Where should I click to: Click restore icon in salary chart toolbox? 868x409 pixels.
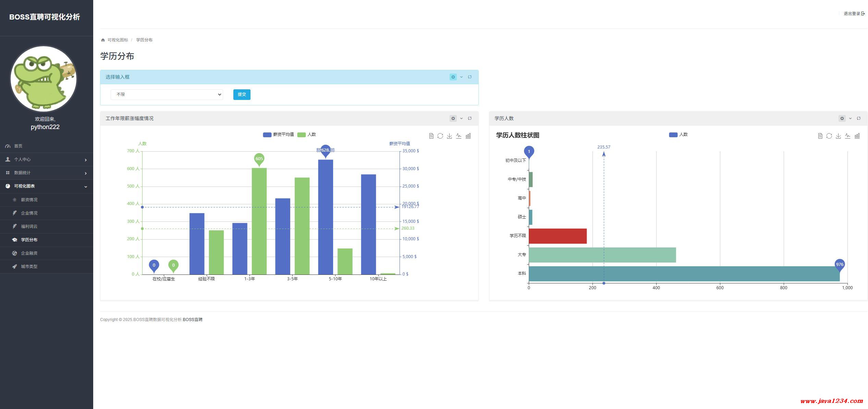[x=440, y=136]
